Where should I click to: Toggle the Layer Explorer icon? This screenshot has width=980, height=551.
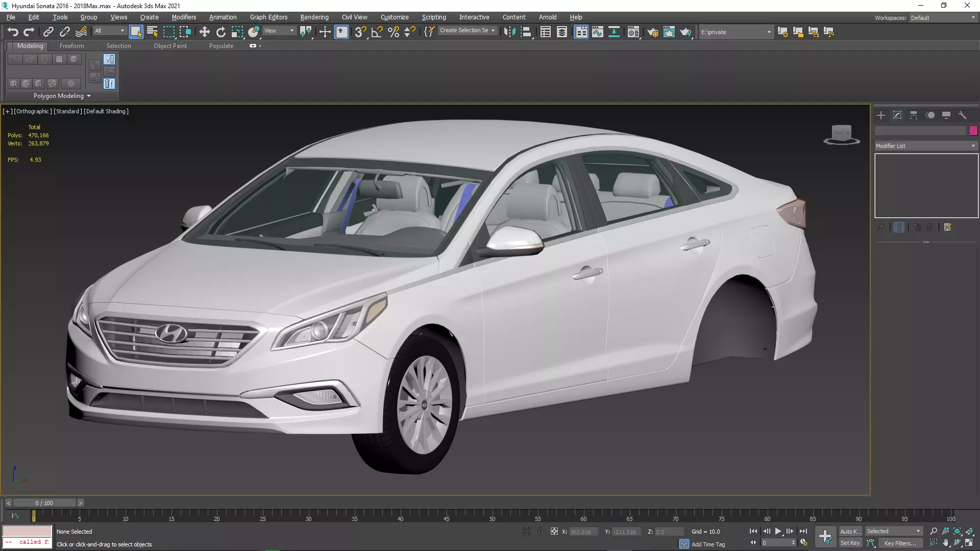tap(561, 32)
